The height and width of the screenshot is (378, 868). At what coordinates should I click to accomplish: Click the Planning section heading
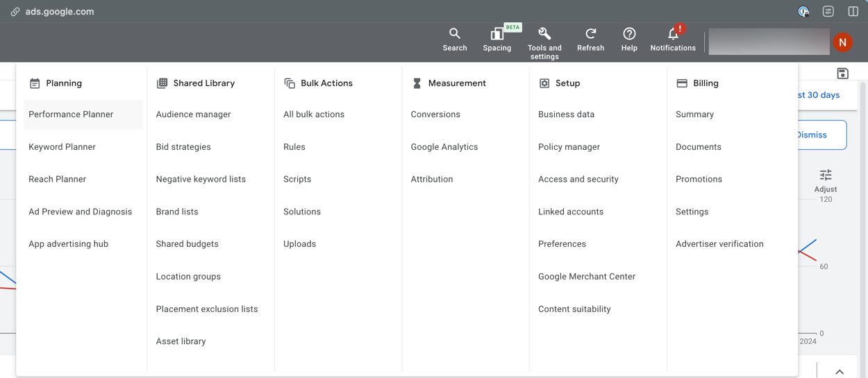64,83
